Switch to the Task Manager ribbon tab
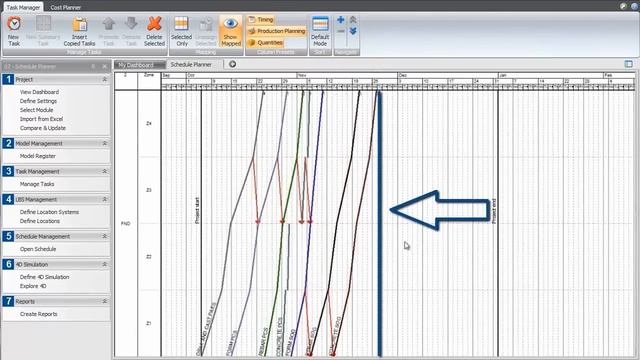Screen dimensions: 640x360 (x=23, y=7)
